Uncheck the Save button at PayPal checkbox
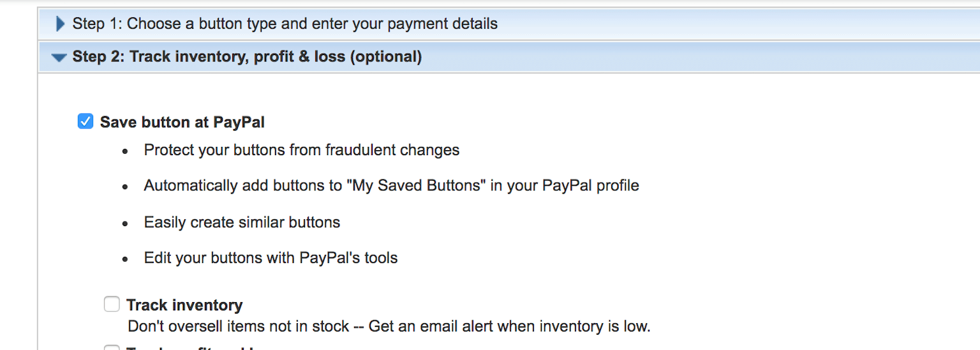980x350 pixels. tap(85, 121)
